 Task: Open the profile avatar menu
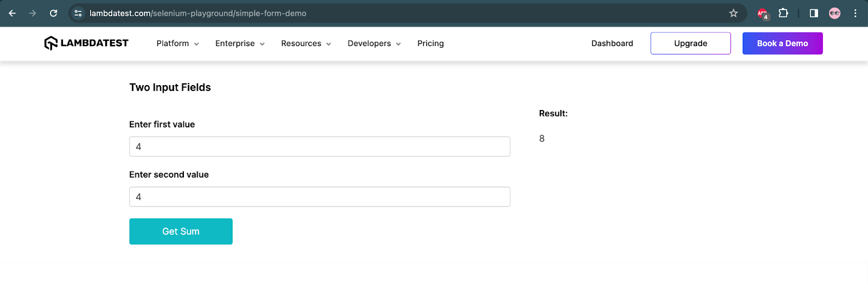pos(835,13)
